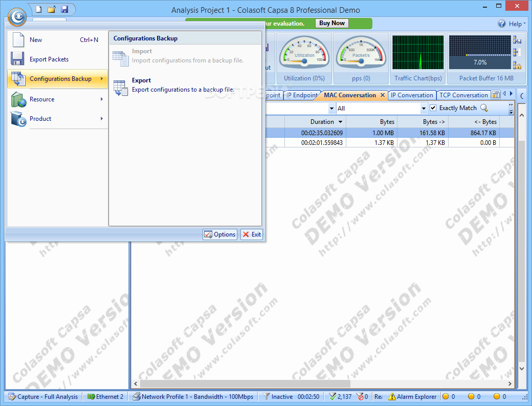The width and height of the screenshot is (532, 406).
Task: Click the Utilization gauge
Action: coord(304,53)
